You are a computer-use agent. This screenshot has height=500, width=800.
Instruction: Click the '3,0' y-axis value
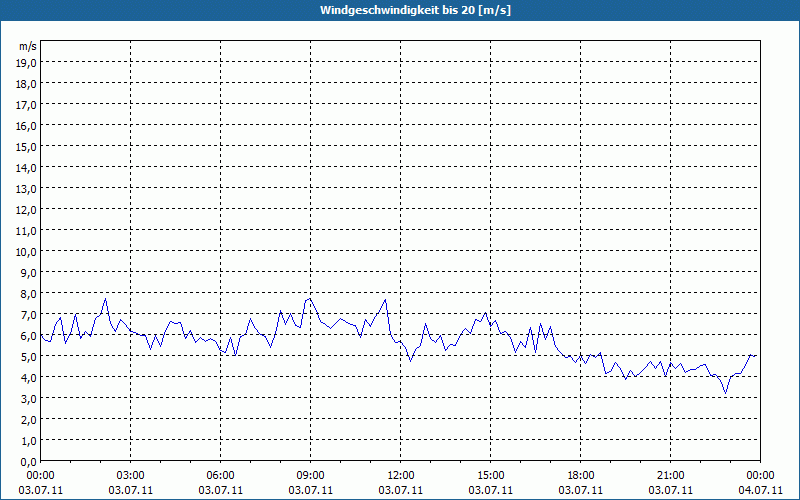tap(29, 398)
